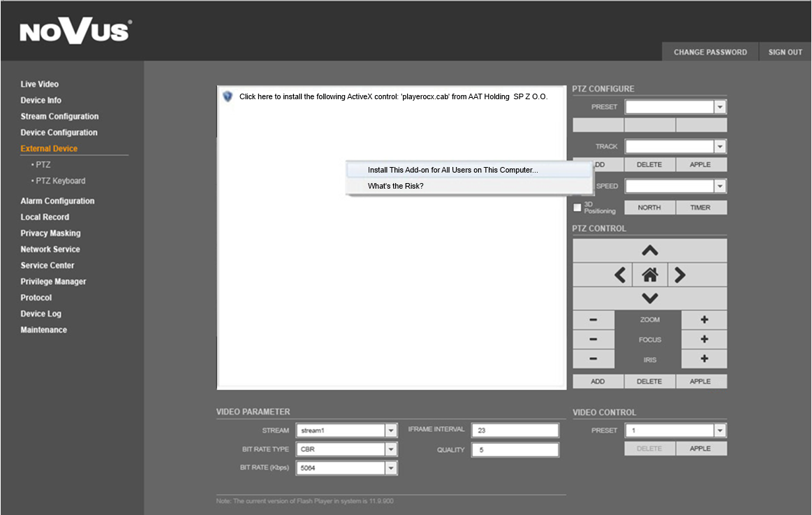This screenshot has width=812, height=515.
Task: Click the ActiveX shield icon in the info bar
Action: click(228, 96)
